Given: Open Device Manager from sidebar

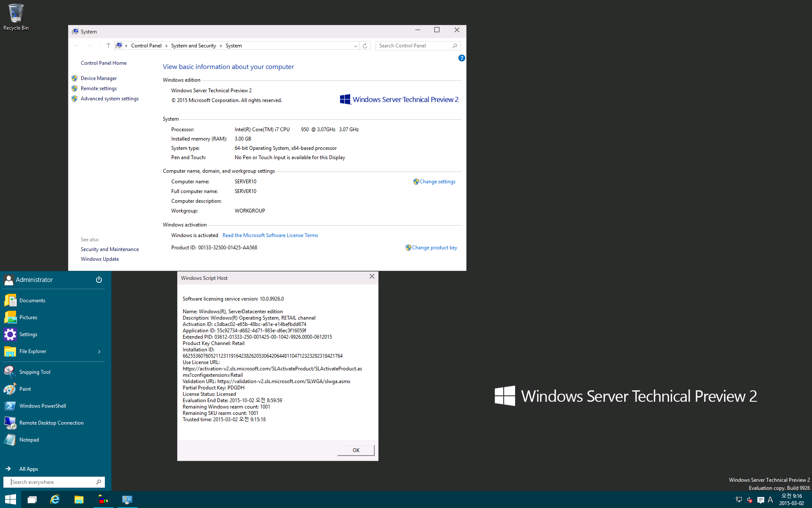Looking at the screenshot, I should [x=99, y=78].
